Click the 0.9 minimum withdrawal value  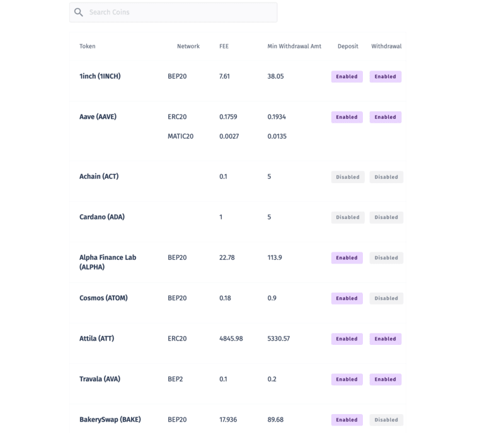click(x=272, y=298)
